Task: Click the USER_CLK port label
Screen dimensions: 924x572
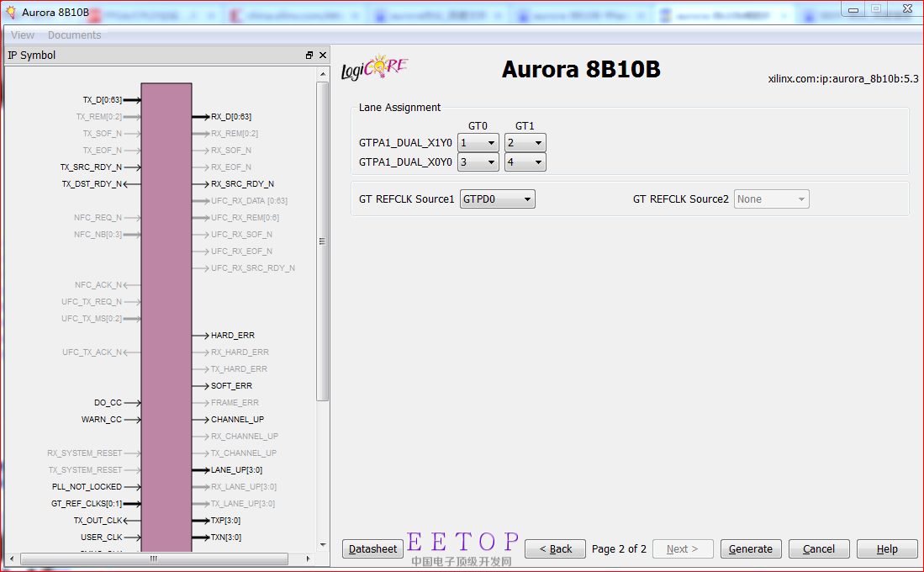Action: click(102, 538)
